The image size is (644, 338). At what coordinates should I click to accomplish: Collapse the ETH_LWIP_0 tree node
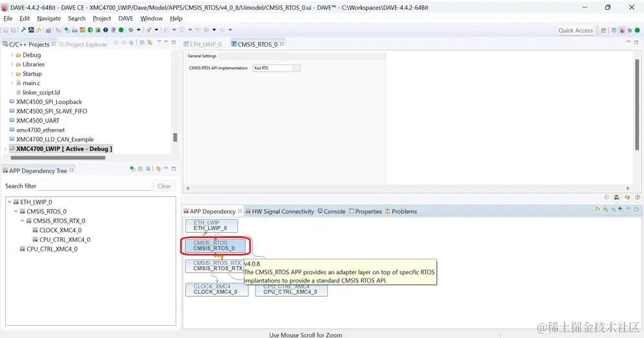(10, 202)
